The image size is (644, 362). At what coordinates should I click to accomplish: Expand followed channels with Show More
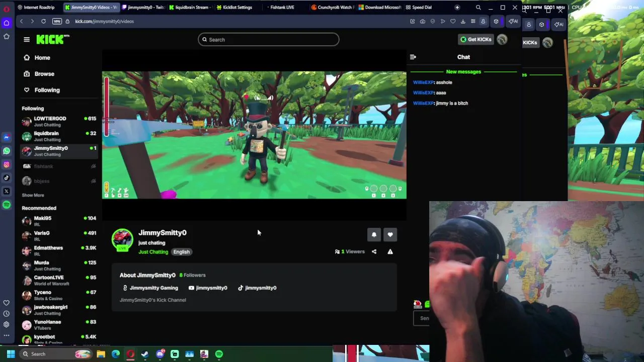[33, 195]
